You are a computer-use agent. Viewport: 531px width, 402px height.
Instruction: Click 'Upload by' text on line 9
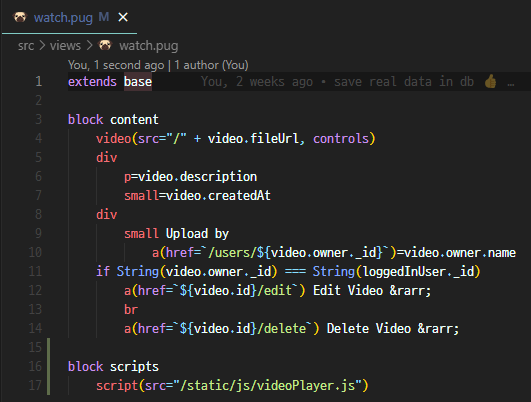point(197,233)
